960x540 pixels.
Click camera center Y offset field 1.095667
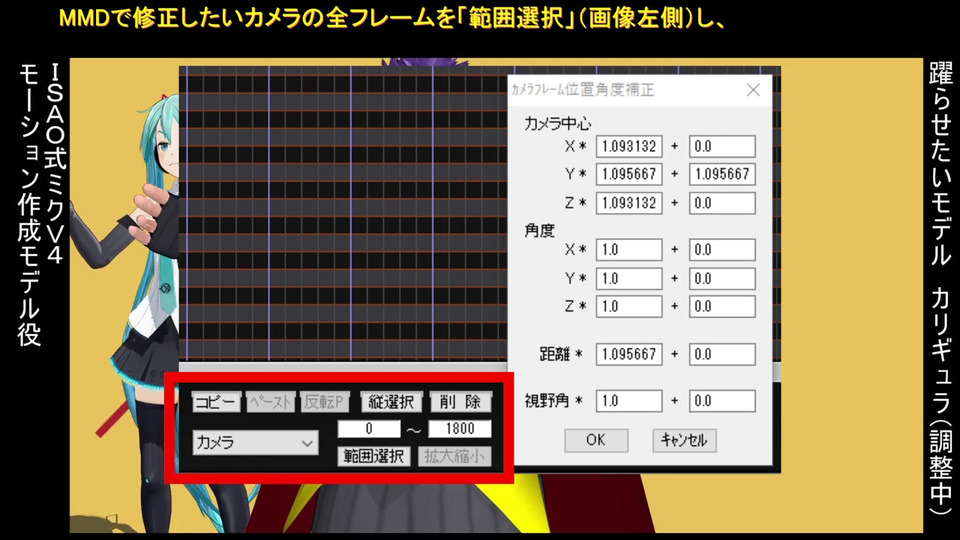(x=722, y=174)
